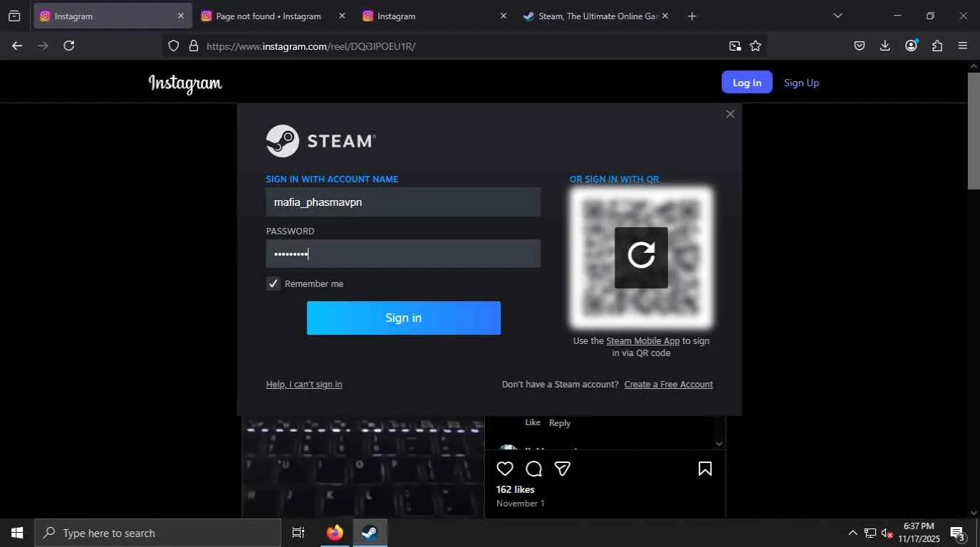
Task: Click the Instagram Log In button
Action: (747, 83)
